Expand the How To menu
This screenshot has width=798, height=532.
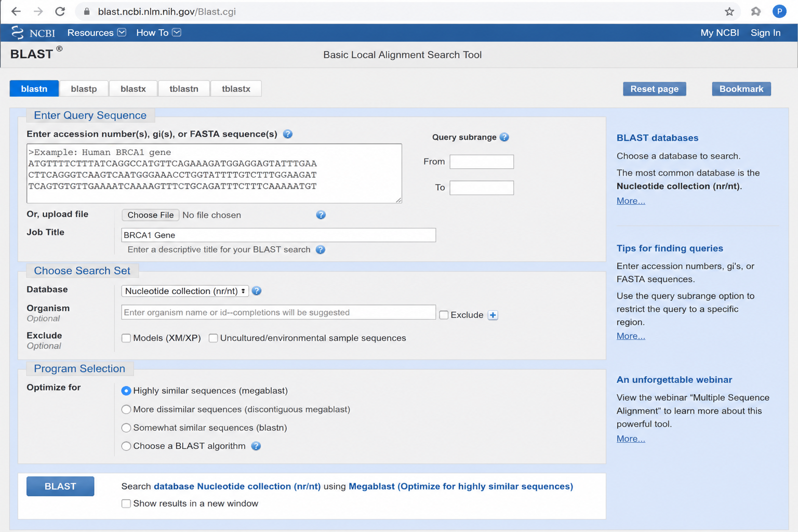click(158, 33)
